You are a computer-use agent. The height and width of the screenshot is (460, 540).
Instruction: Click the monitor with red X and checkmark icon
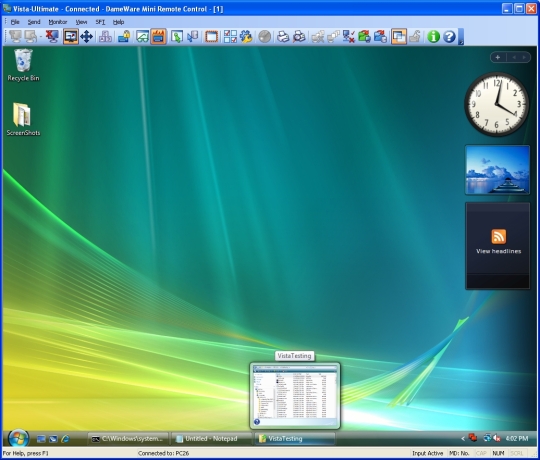point(349,36)
